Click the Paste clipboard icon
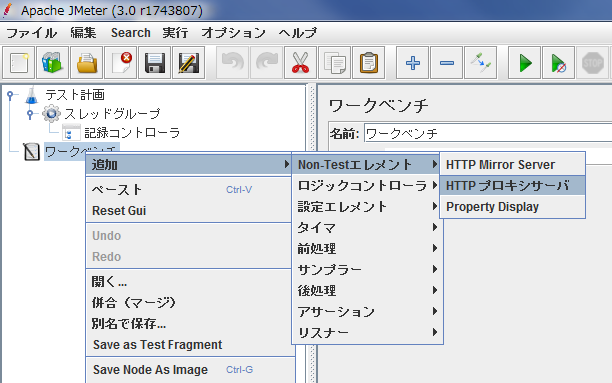Screen dimensions: 612x383 point(368,63)
